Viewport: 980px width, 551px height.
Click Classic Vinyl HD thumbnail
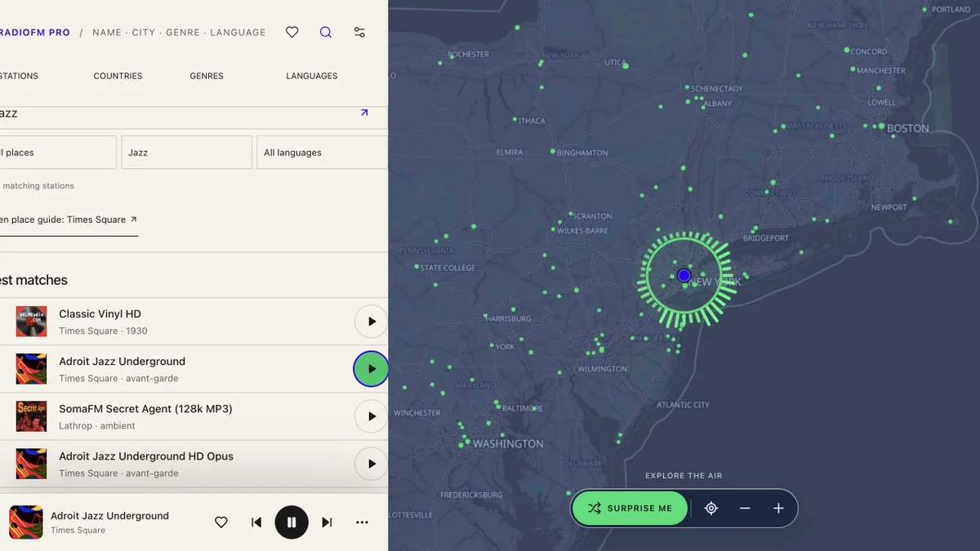click(x=31, y=322)
